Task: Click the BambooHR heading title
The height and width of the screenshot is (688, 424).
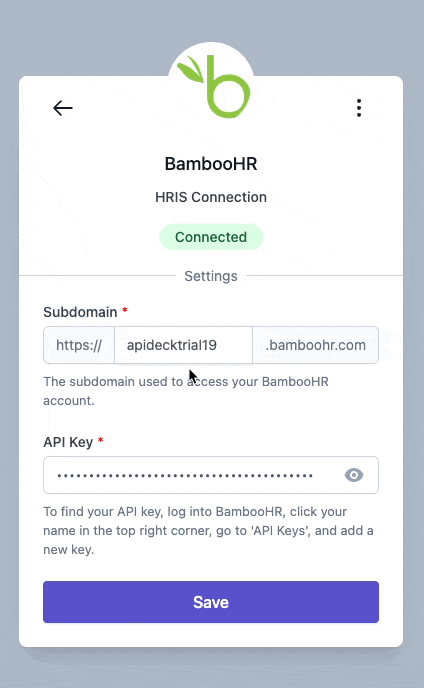Action: (x=211, y=164)
